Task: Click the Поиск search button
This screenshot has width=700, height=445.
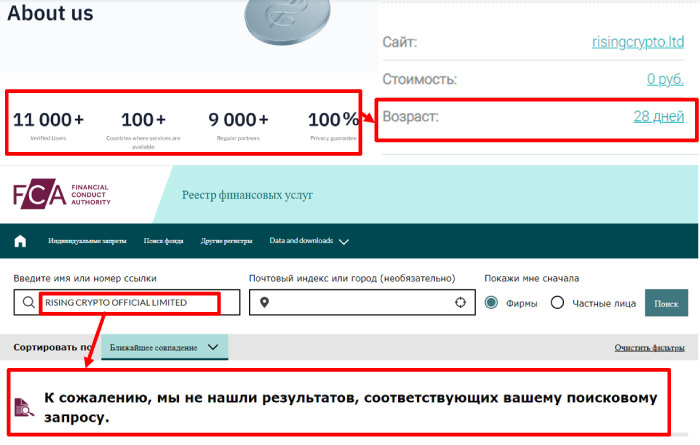Action: pos(666,303)
